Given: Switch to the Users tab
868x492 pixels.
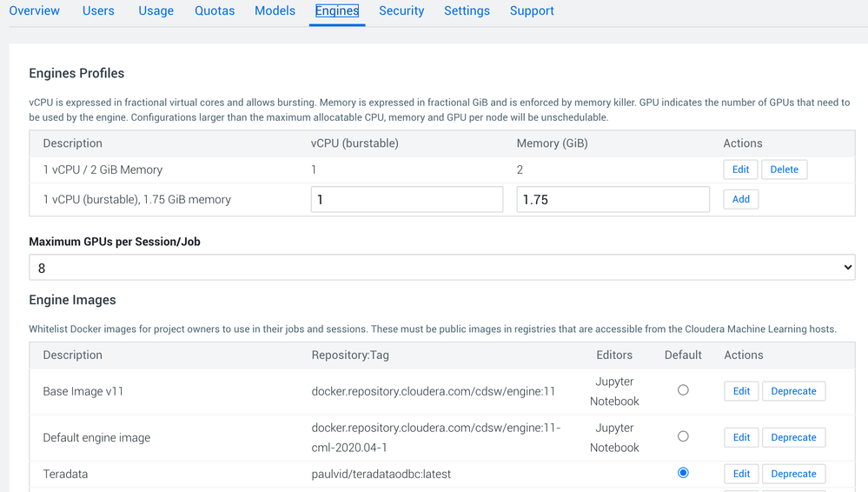Looking at the screenshot, I should [98, 11].
